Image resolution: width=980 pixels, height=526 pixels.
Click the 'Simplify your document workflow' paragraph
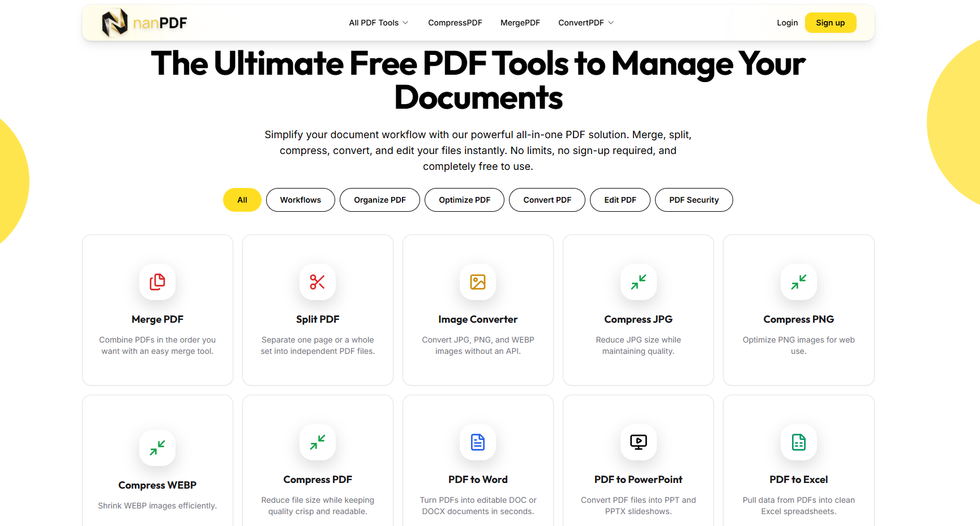[478, 151]
